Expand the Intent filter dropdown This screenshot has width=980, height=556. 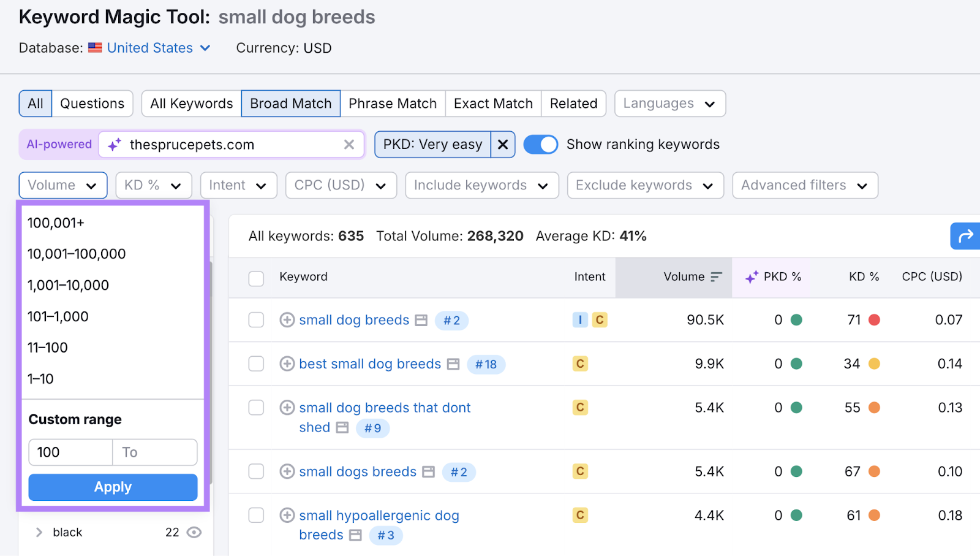tap(238, 185)
